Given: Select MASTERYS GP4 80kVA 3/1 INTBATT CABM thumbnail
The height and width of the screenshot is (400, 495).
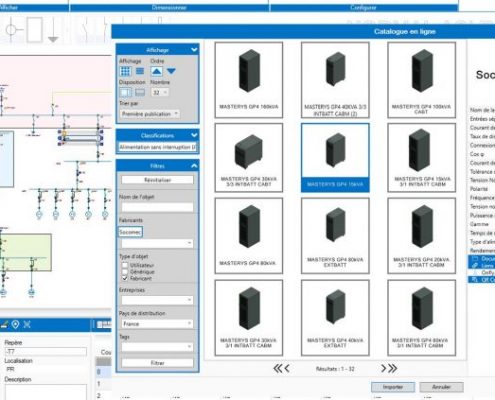Looking at the screenshot, I should [421, 318].
